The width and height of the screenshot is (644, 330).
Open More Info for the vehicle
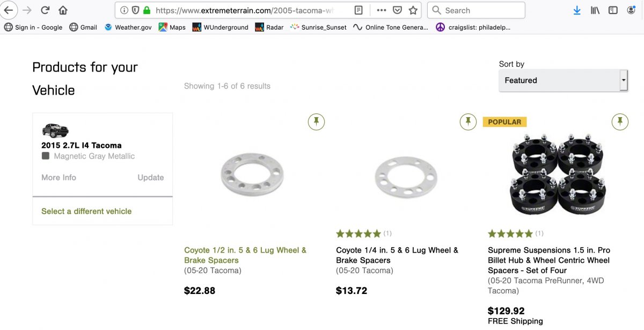click(58, 177)
